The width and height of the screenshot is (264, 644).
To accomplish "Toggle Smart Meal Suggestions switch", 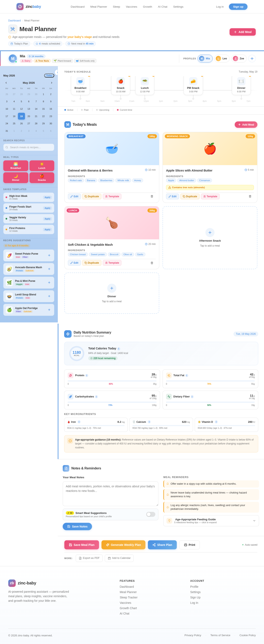I will click(x=151, y=514).
